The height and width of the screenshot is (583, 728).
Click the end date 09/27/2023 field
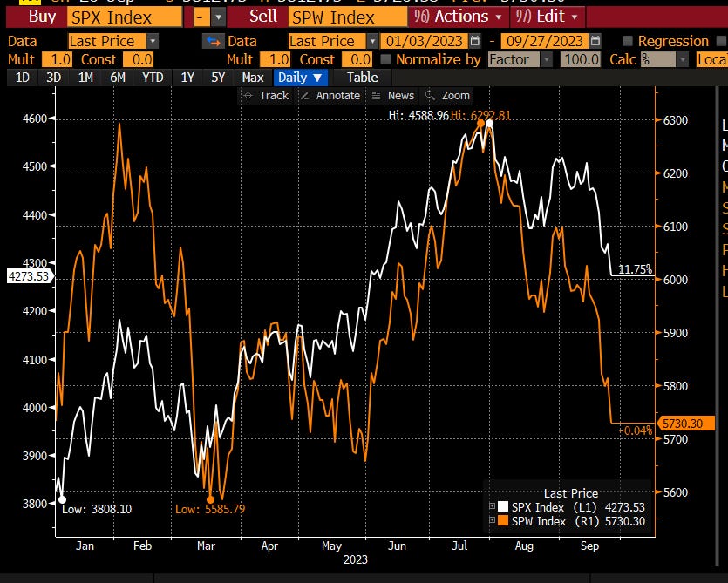point(544,41)
